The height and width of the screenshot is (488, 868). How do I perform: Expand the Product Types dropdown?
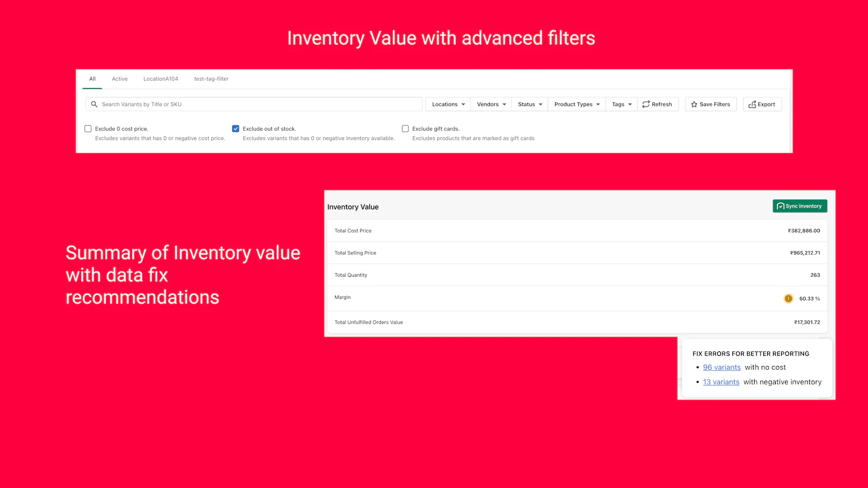pyautogui.click(x=577, y=104)
